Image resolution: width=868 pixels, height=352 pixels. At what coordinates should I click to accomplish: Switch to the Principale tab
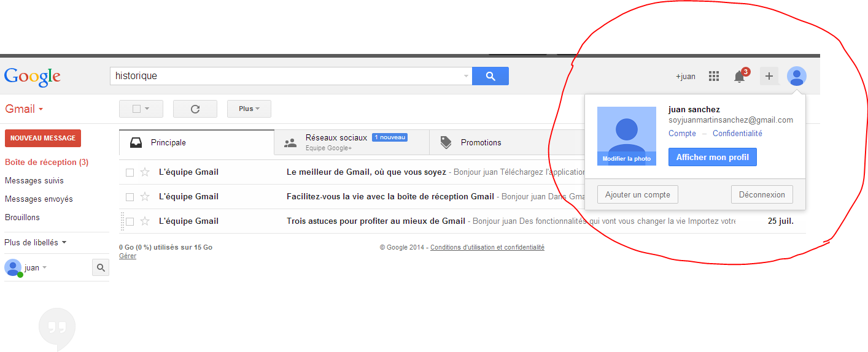(x=196, y=142)
